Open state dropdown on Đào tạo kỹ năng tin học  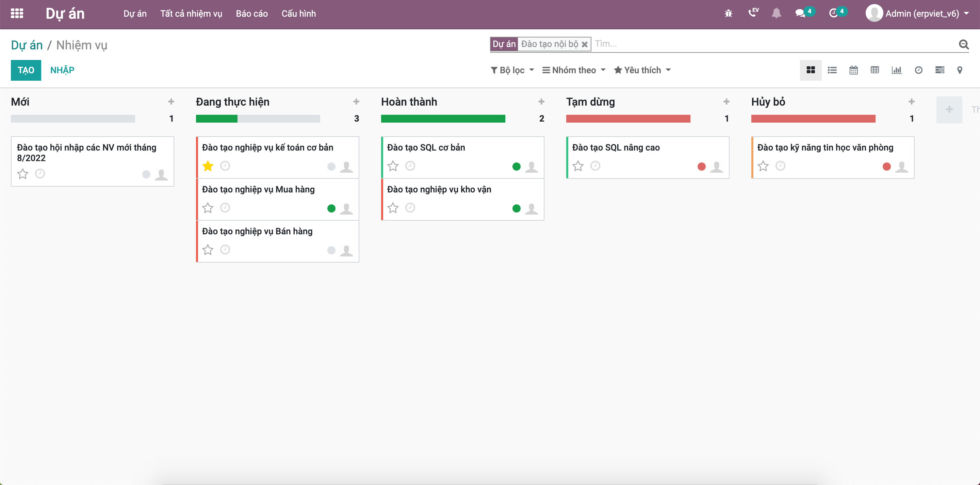coord(886,166)
